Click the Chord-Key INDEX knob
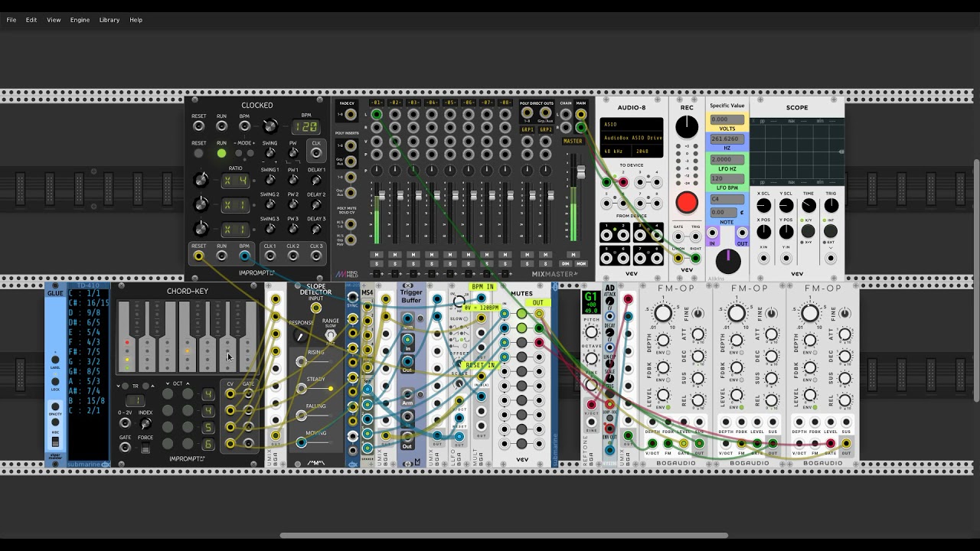This screenshot has height=551, width=980. 145,423
